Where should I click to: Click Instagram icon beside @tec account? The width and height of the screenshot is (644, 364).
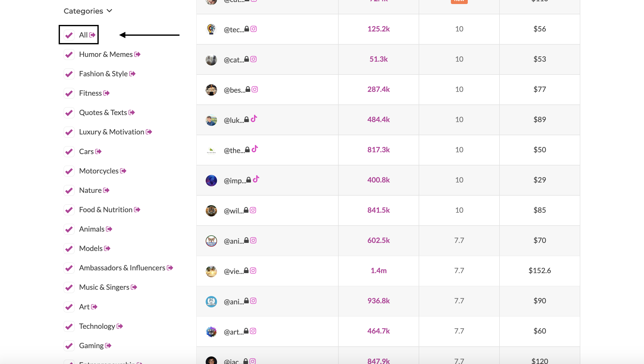(x=254, y=29)
